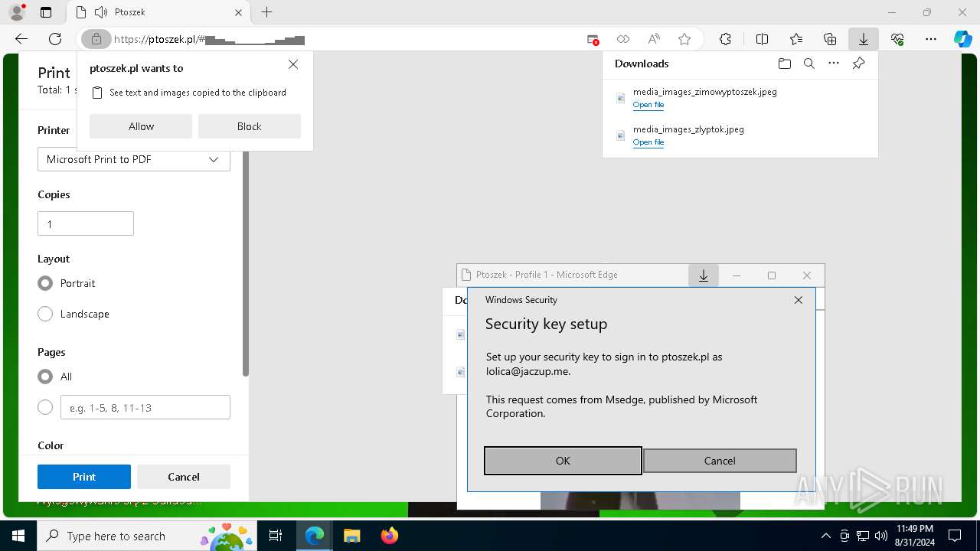Select Portrait layout

45,283
